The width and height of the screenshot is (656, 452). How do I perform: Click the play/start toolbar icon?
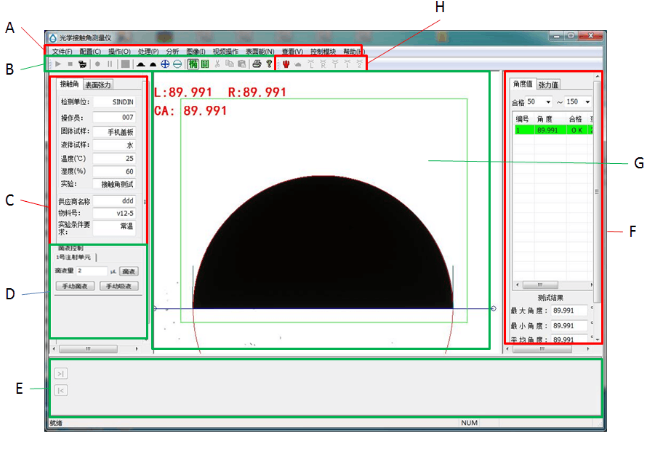[58, 64]
